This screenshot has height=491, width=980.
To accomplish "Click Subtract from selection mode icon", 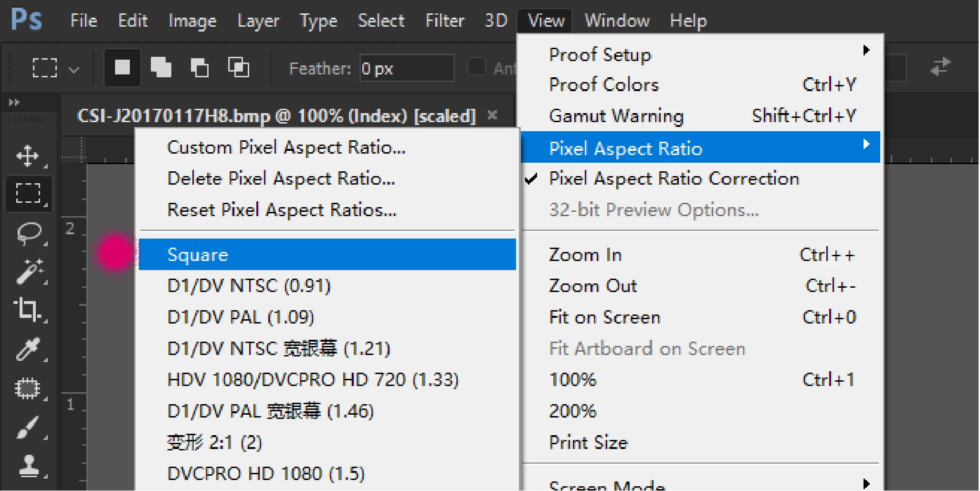I will coord(200,68).
